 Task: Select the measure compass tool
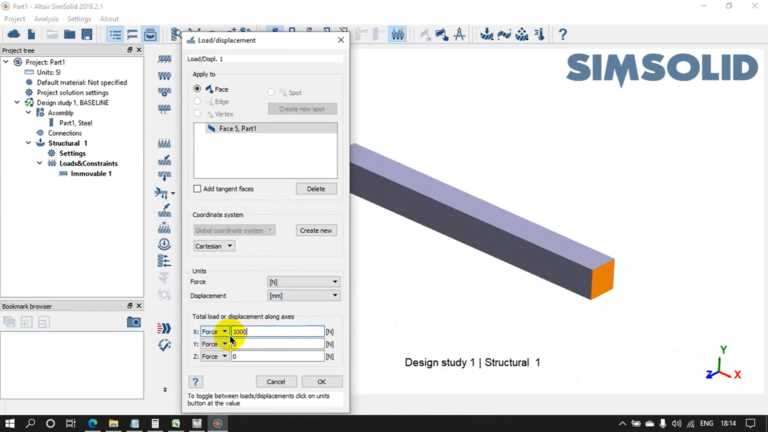coord(459,34)
